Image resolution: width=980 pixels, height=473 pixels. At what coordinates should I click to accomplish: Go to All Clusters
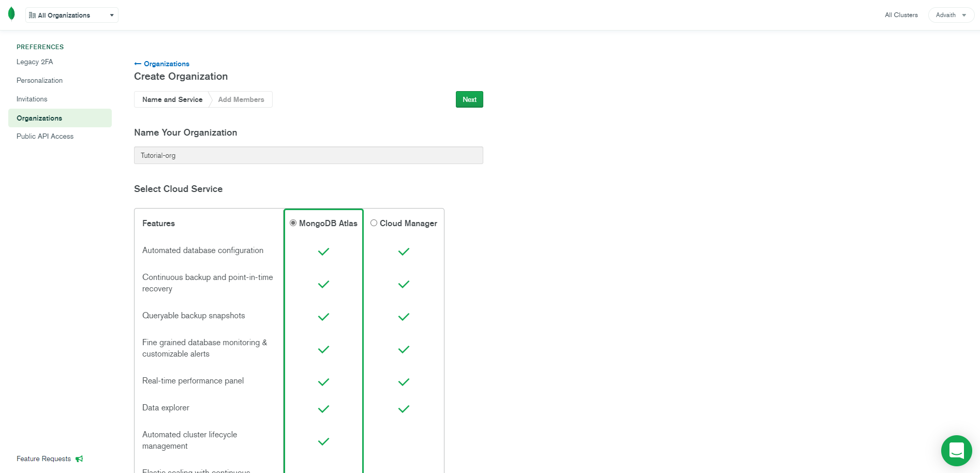901,15
